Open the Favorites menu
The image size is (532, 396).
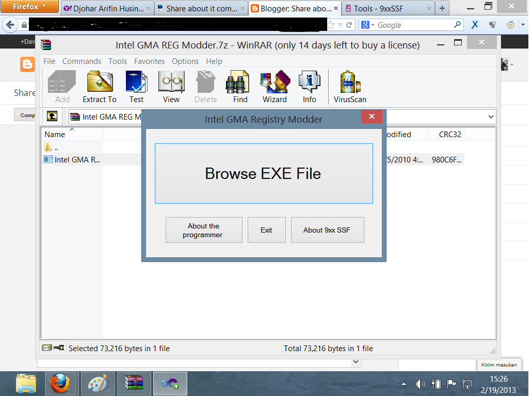click(149, 61)
